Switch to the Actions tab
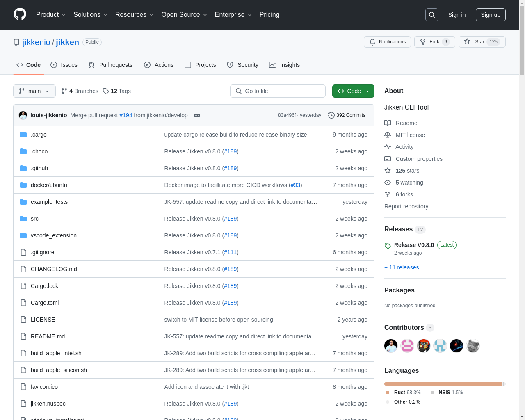Screen dimensions: 525x420 tap(159, 65)
